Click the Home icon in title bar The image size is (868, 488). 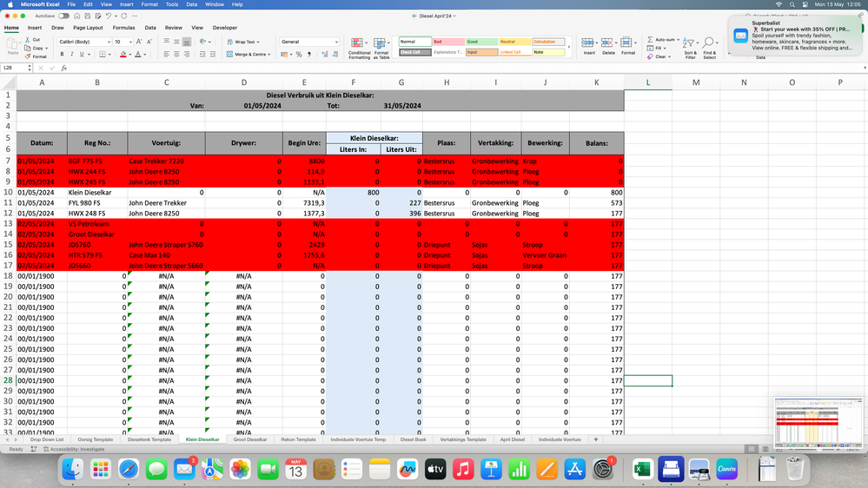pyautogui.click(x=77, y=16)
